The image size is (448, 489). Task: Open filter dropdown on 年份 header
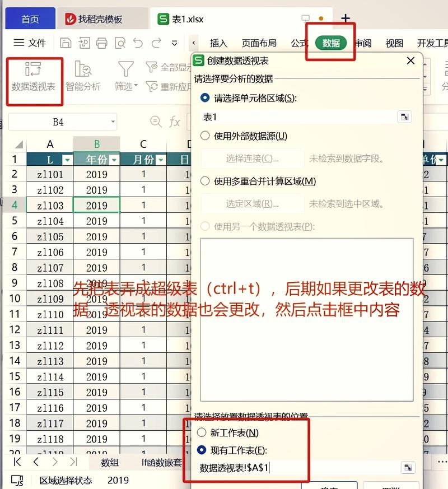[114, 160]
